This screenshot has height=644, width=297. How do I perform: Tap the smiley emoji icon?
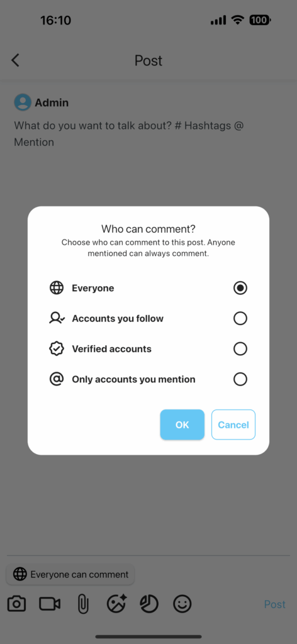pos(182,604)
